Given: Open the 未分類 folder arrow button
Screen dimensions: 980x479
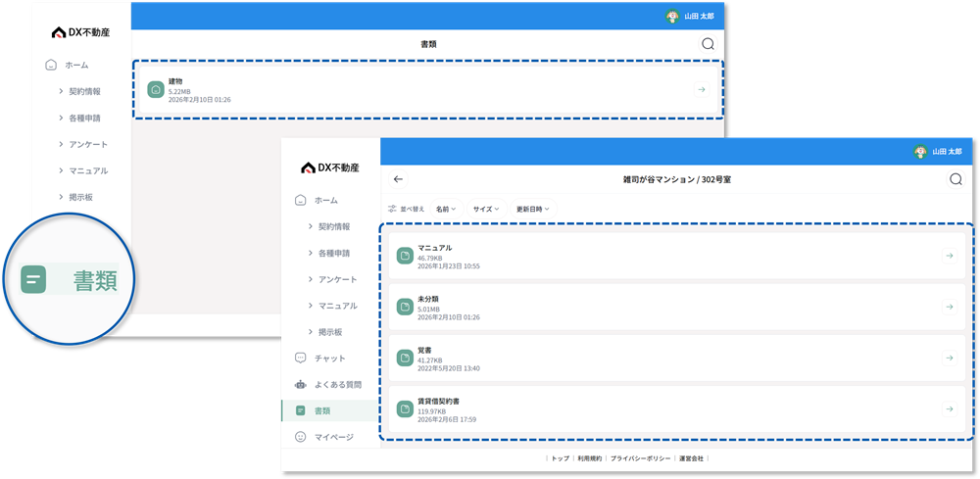Looking at the screenshot, I should [950, 307].
